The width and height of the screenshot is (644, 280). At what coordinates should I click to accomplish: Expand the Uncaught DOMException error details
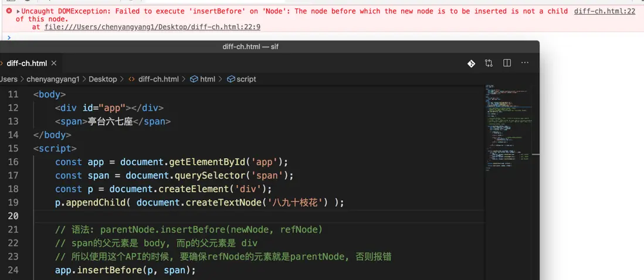[18, 11]
